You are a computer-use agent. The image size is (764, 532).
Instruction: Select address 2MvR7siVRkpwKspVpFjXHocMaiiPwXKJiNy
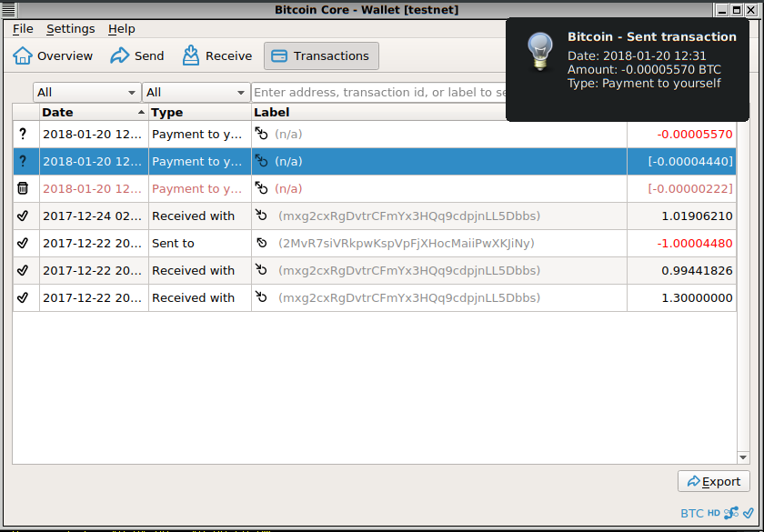[x=407, y=243]
